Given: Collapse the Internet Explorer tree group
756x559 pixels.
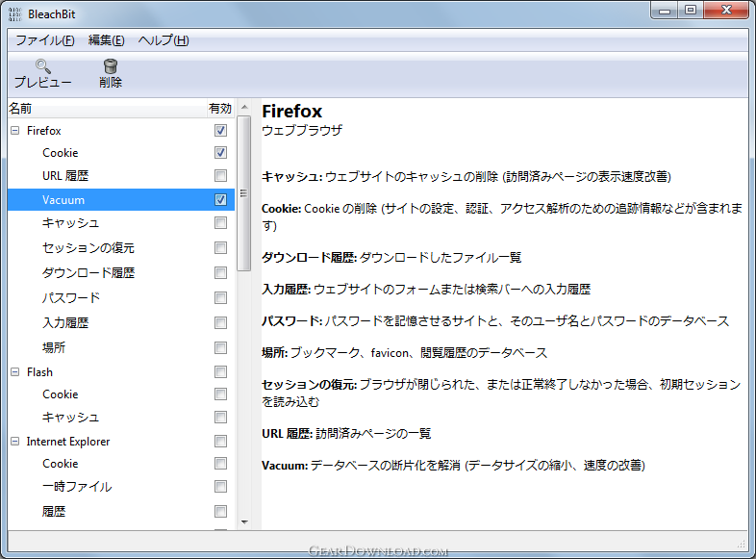Looking at the screenshot, I should (15, 442).
